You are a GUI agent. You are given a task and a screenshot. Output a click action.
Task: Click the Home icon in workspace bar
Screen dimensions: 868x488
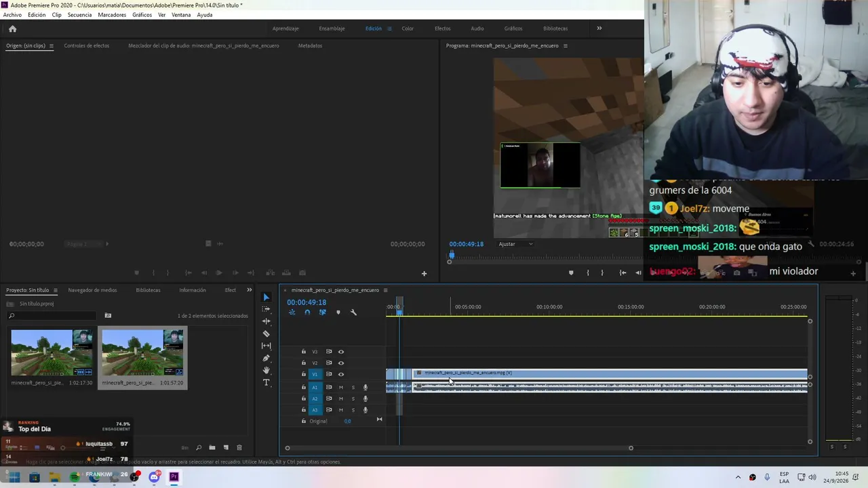point(12,28)
